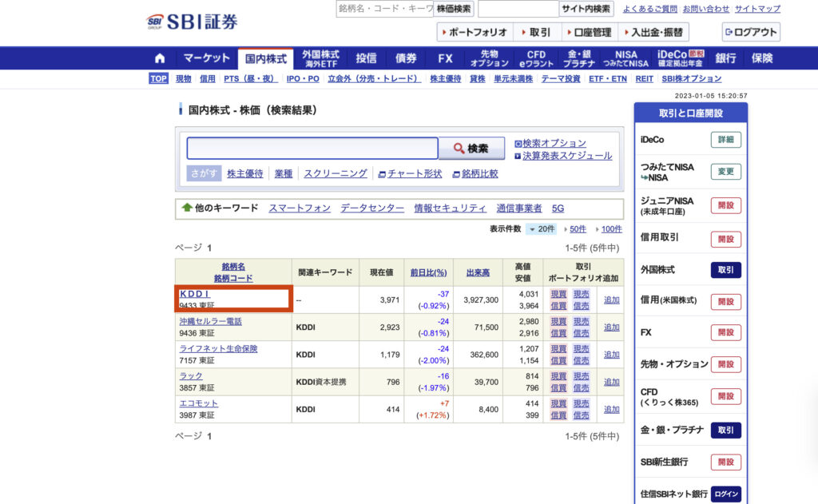Open 5G keyword link
Viewport: 818px width, 504px height.
(558, 208)
